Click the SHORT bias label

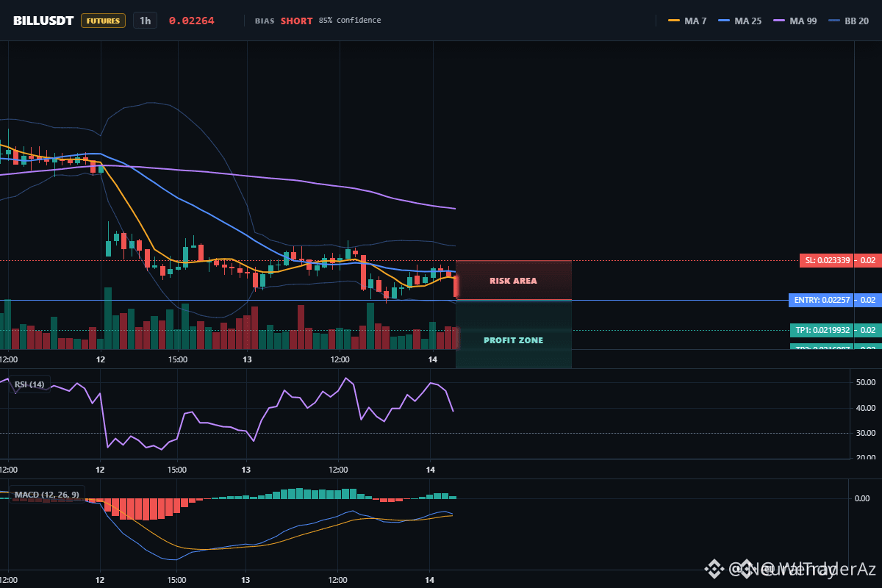click(x=296, y=21)
